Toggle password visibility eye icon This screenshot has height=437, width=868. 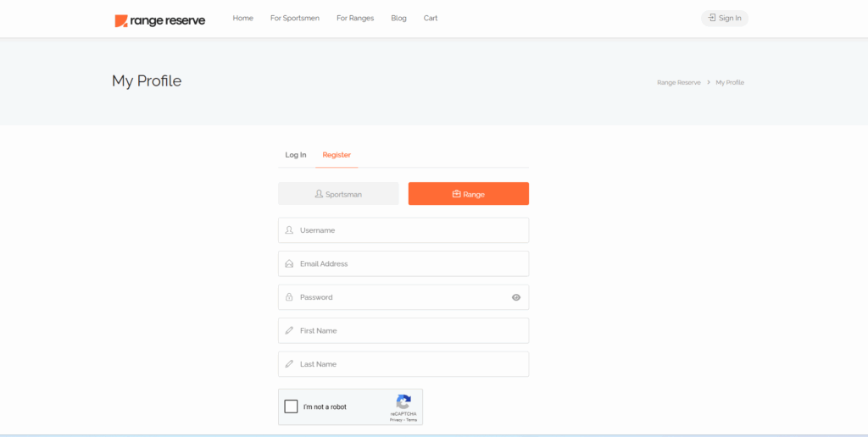point(516,297)
